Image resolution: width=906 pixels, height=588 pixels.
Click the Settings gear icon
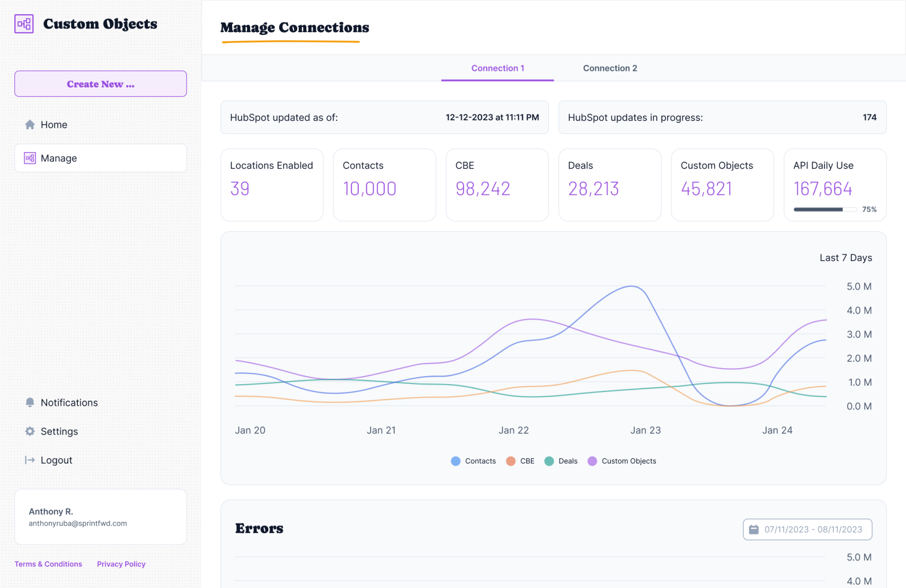point(30,431)
